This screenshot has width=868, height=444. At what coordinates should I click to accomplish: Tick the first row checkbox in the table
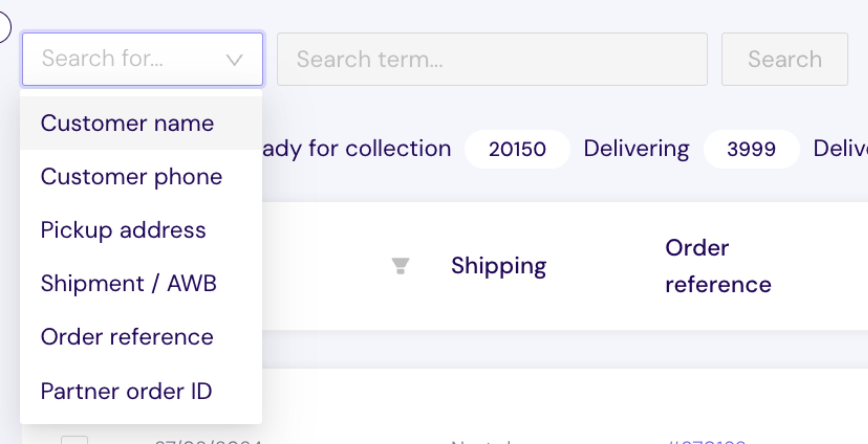click(74, 440)
